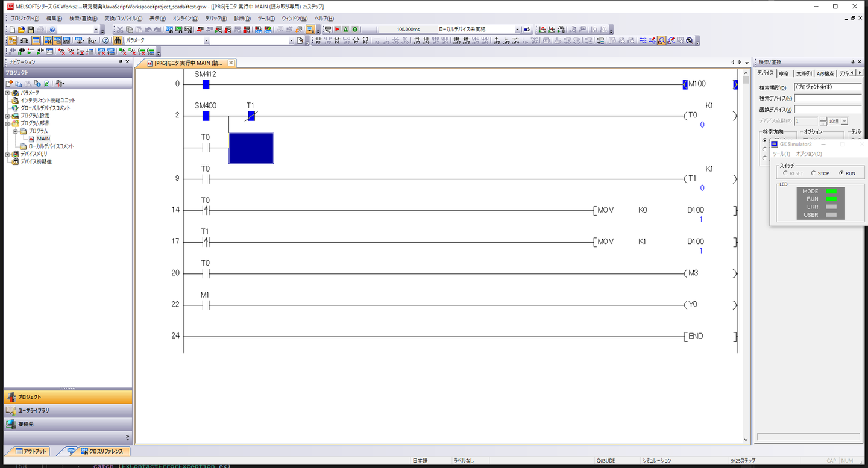Collapse the プログラム folder node

[16, 131]
